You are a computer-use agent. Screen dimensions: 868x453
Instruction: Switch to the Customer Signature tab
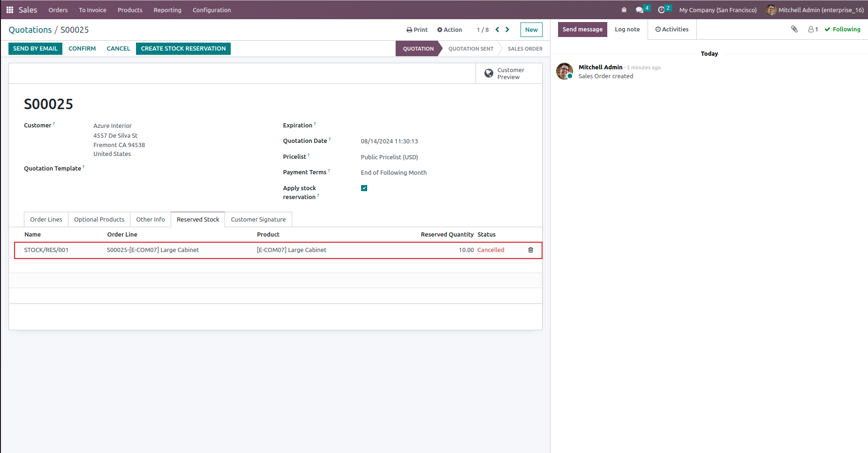coord(258,219)
